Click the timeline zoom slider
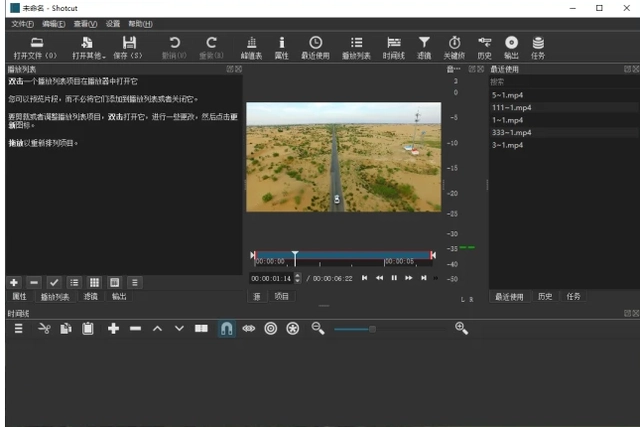The width and height of the screenshot is (640, 427). point(372,328)
